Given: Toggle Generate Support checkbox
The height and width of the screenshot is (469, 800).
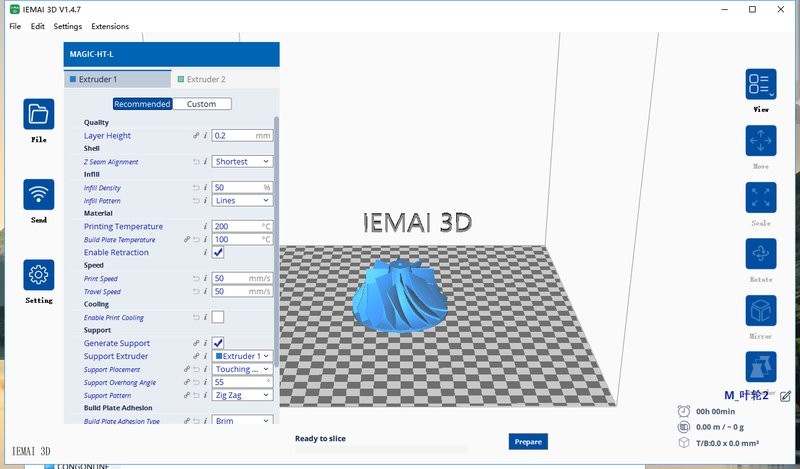Looking at the screenshot, I should (218, 343).
